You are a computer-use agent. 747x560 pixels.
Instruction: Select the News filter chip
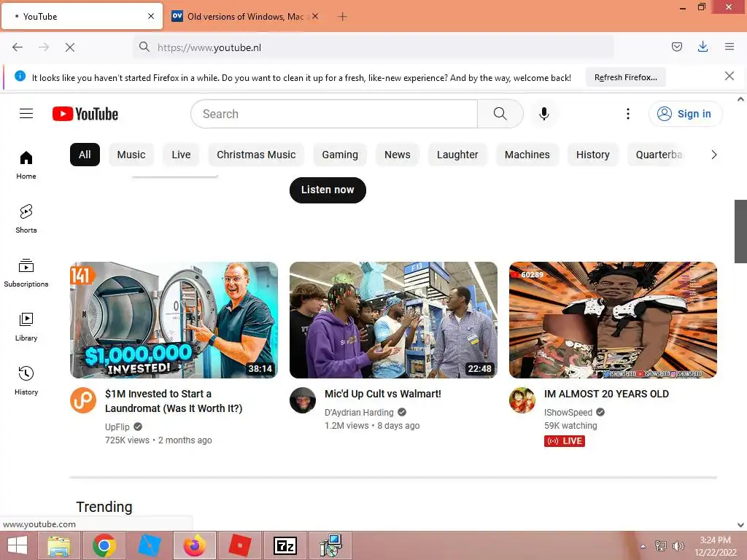pyautogui.click(x=398, y=155)
